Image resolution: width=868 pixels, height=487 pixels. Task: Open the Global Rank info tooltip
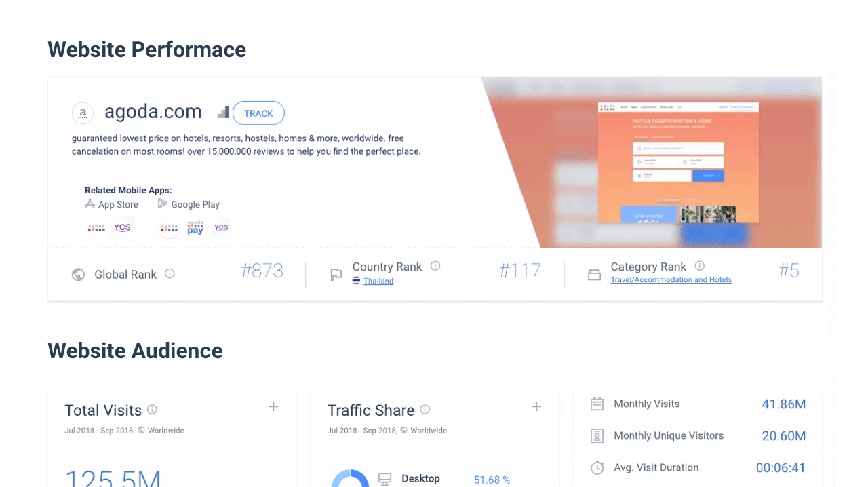tap(170, 274)
